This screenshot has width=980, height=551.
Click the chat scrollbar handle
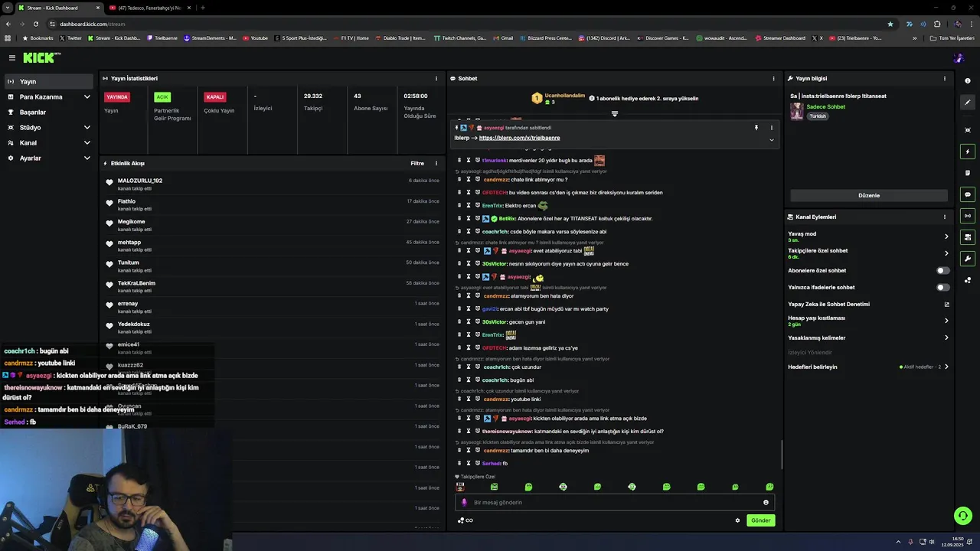pyautogui.click(x=782, y=455)
